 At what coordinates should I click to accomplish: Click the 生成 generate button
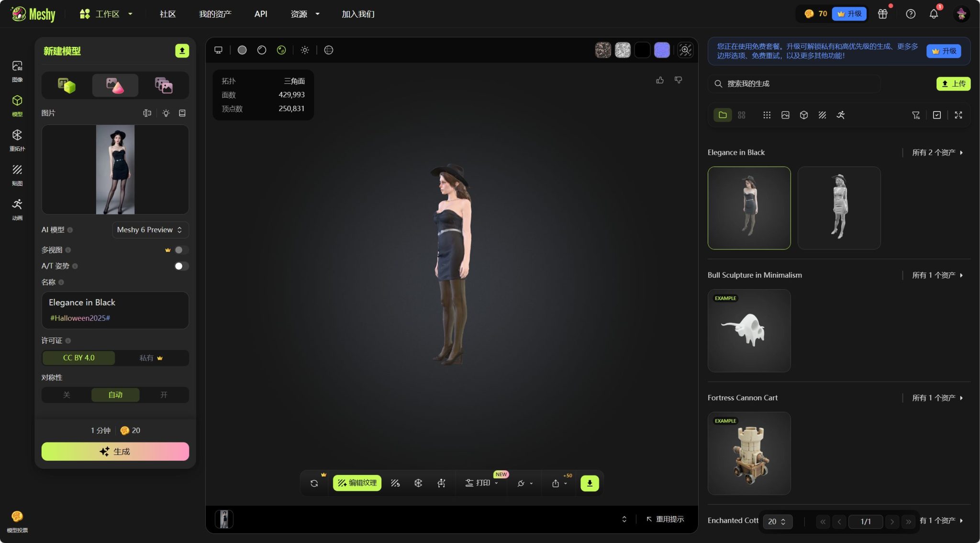[115, 452]
